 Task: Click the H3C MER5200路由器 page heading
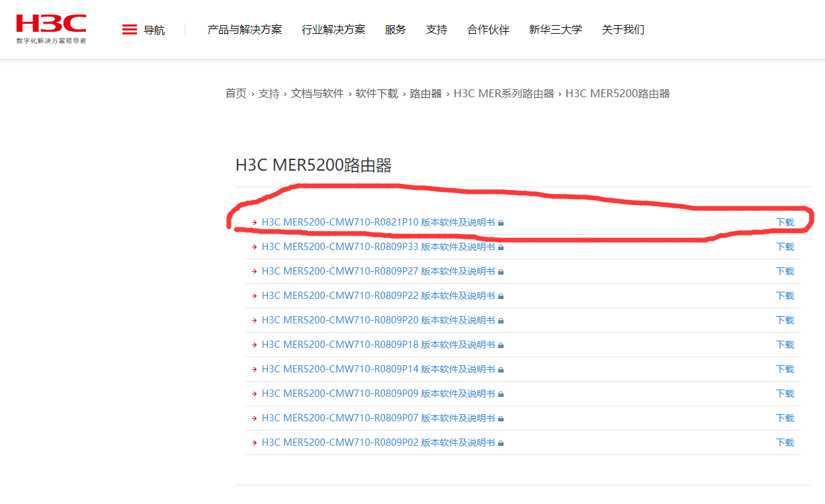(x=314, y=165)
